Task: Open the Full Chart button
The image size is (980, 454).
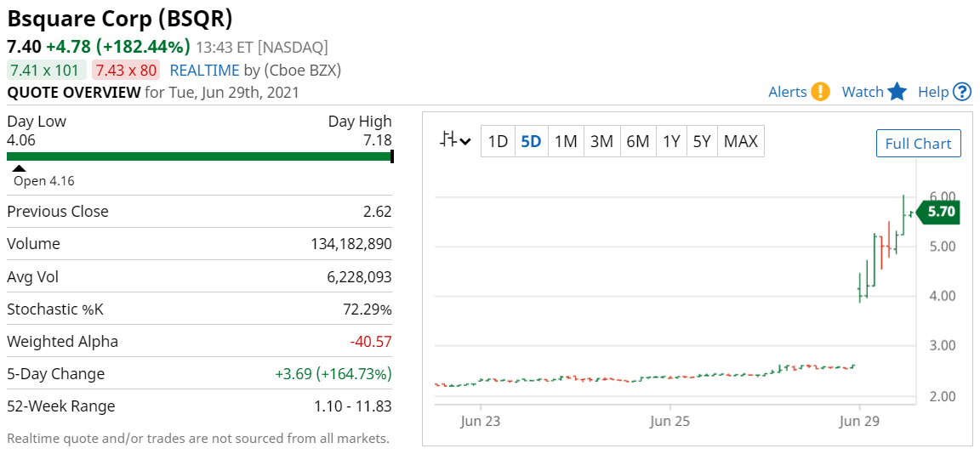Action: 918,144
